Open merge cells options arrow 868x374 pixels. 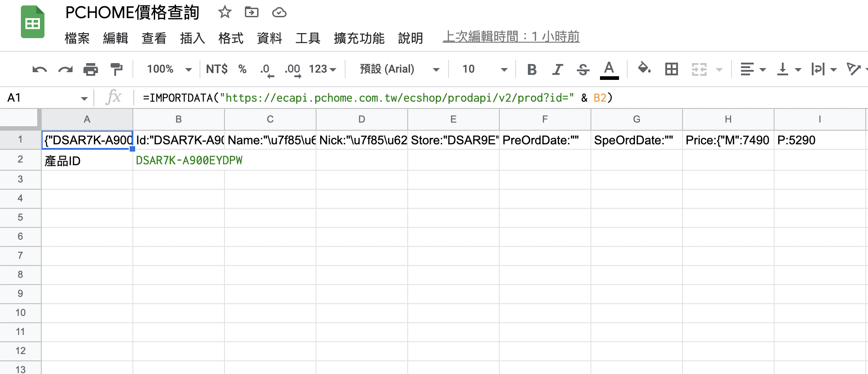(x=719, y=70)
